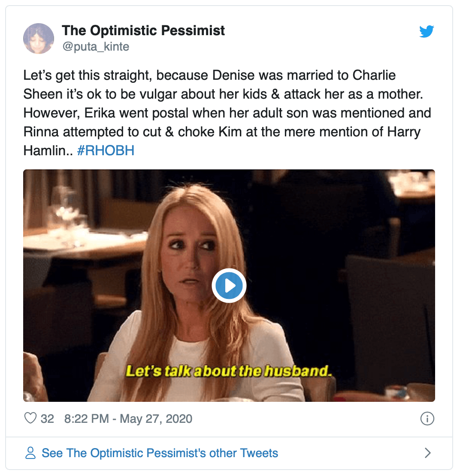Open the @puta_kinte handle
The width and height of the screenshot is (466, 476).
pos(96,46)
